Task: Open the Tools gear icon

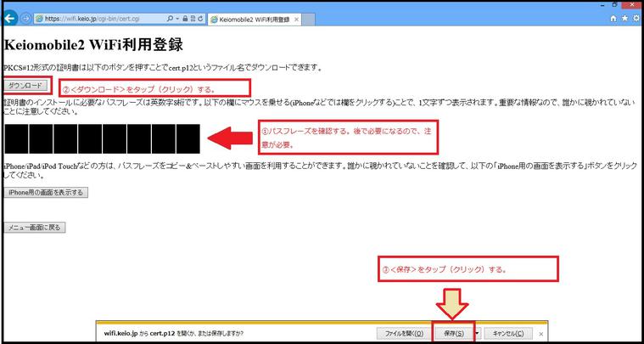Action: point(636,17)
